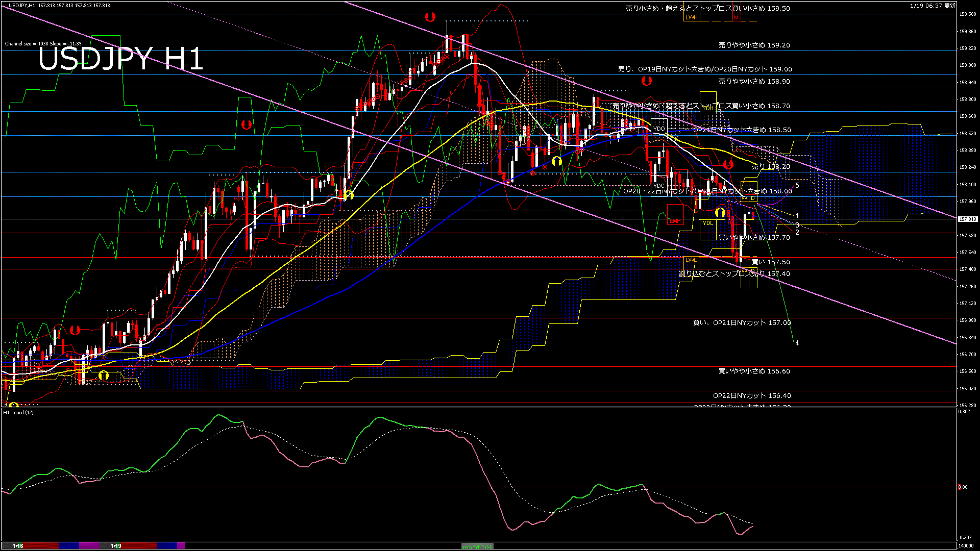This screenshot has width=980, height=551.
Task: Click the YDO marker box on chart
Action: 659,129
